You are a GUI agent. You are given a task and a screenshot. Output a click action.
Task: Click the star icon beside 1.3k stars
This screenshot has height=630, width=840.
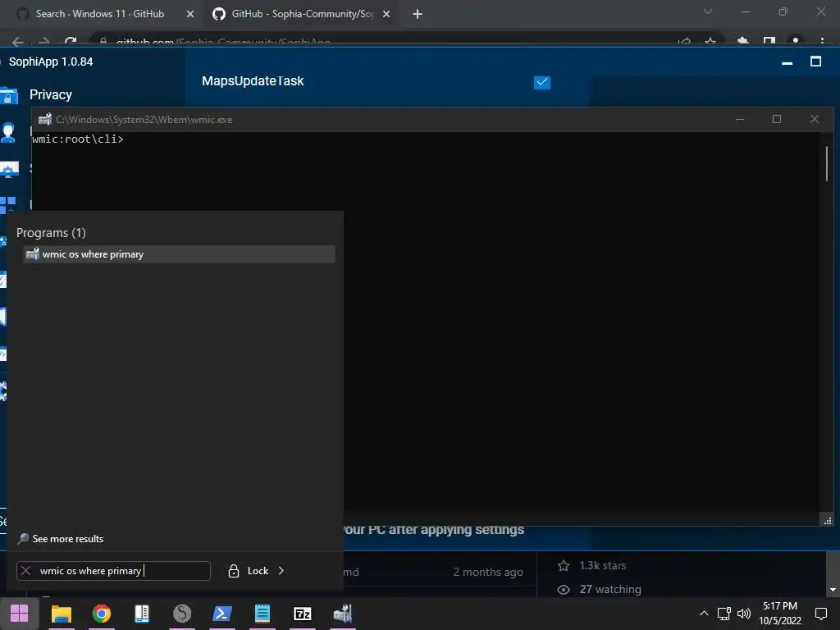point(564,566)
